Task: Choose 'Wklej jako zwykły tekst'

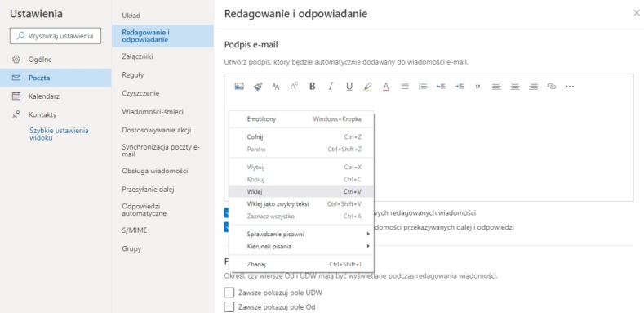Action: pos(301,204)
